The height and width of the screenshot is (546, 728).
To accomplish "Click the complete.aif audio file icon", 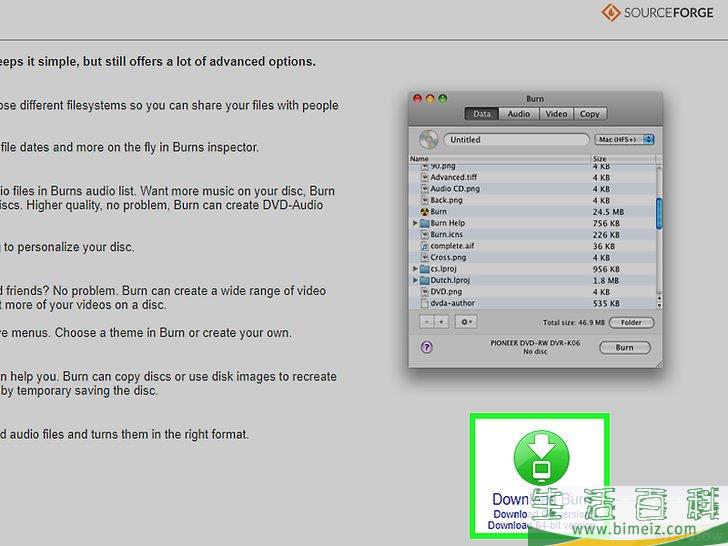I will tap(424, 246).
